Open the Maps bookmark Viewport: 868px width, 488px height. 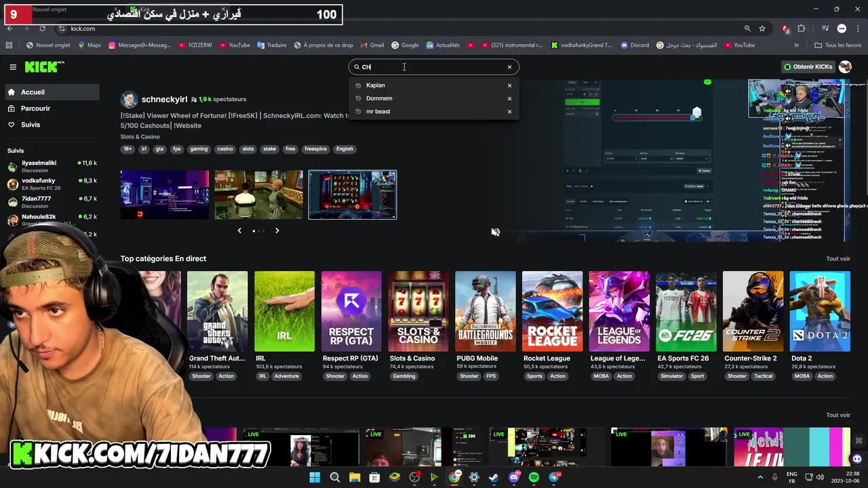(89, 45)
